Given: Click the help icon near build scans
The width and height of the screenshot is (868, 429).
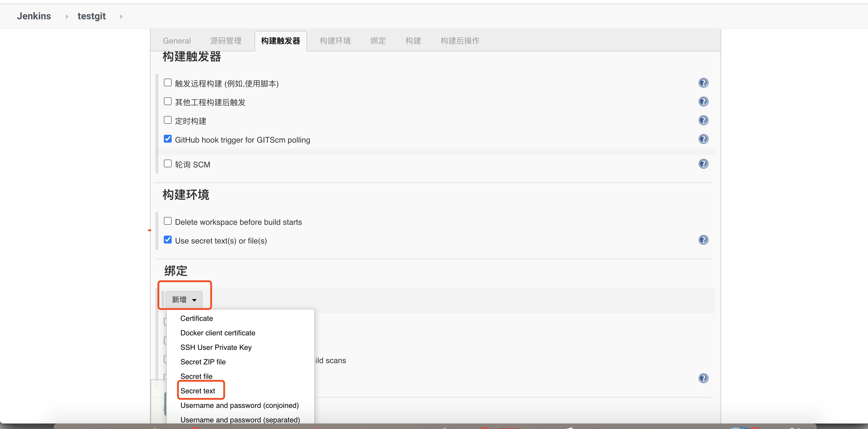Looking at the screenshot, I should point(703,378).
